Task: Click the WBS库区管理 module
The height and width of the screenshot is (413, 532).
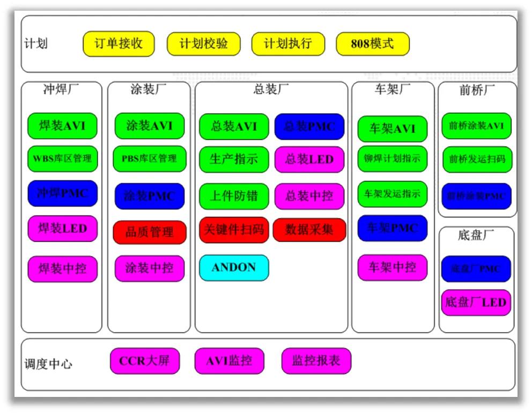Action: tap(62, 159)
